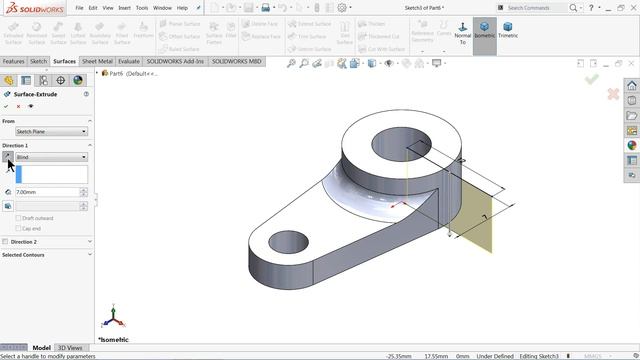Confirm sketch with large green checkmark
The height and width of the screenshot is (360, 640).
tap(592, 78)
